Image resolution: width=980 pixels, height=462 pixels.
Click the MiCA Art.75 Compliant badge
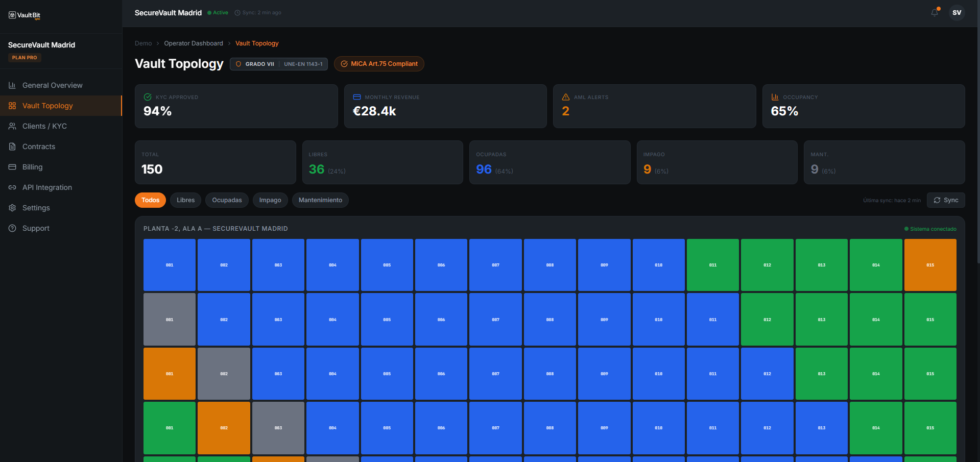379,64
